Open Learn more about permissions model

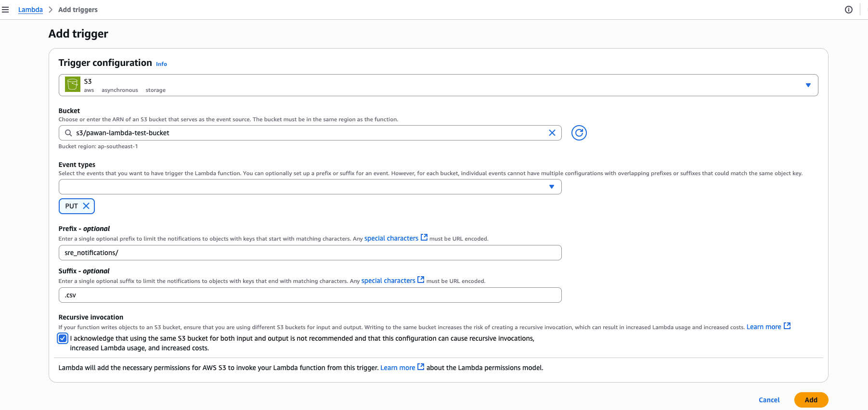(x=402, y=368)
